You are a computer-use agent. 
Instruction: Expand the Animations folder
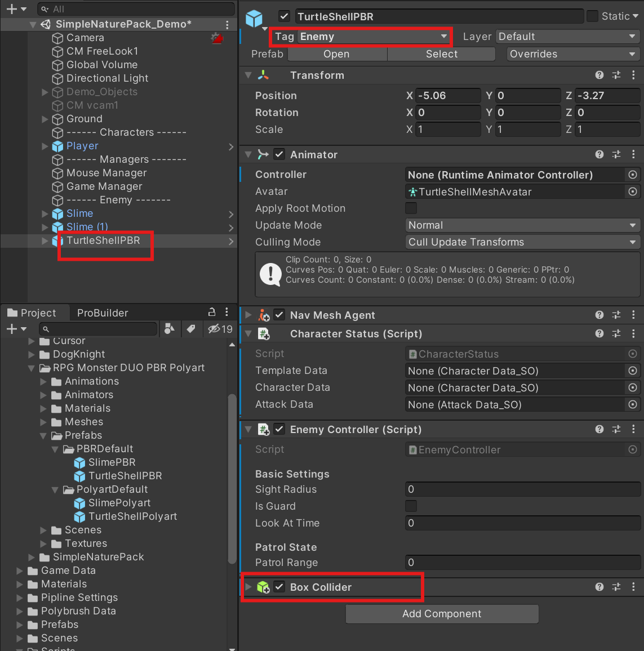(x=43, y=382)
